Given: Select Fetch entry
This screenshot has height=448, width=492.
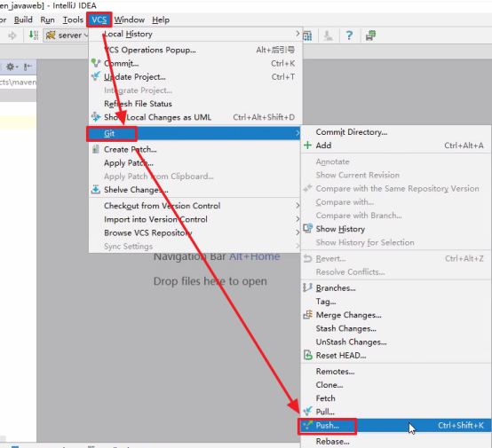Looking at the screenshot, I should click(x=396, y=398).
